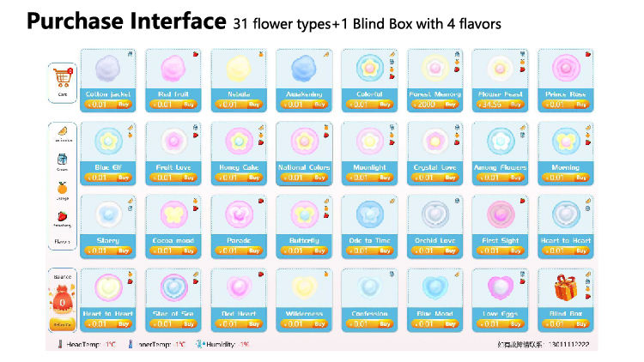
Task: Pick the Cocoa mood butterfly candy image
Action: [172, 214]
